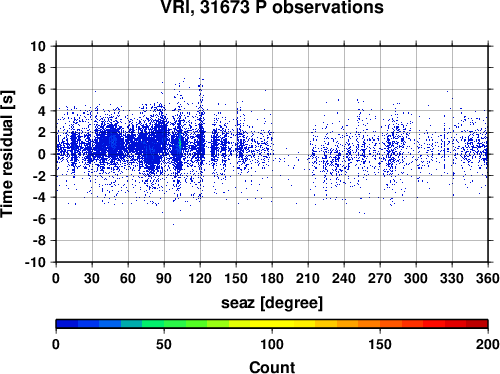Click the colorbar tick label 200
500x374 pixels.
pyautogui.click(x=488, y=344)
